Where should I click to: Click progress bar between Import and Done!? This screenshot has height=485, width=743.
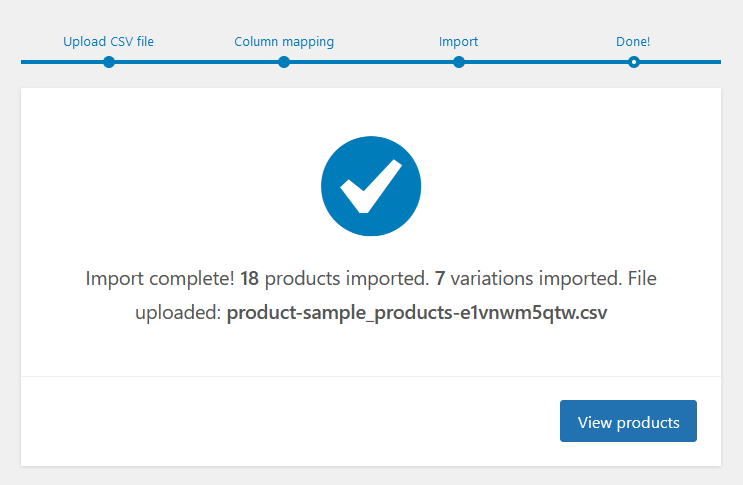[x=546, y=62]
